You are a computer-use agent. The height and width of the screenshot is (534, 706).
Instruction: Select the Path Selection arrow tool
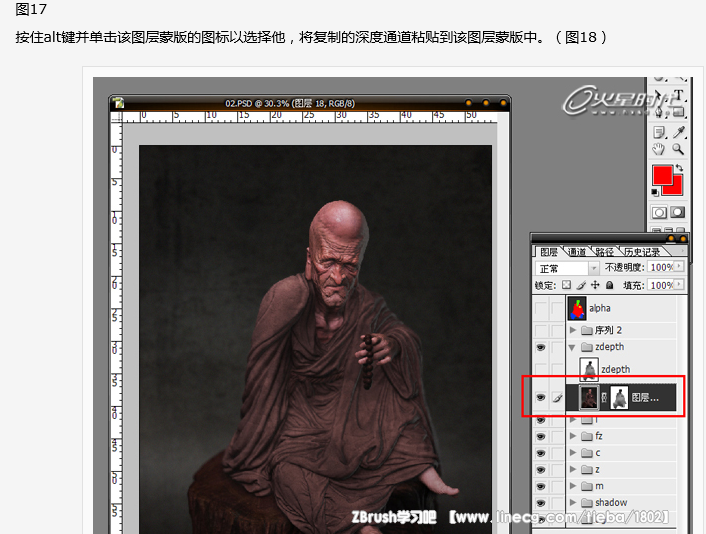658,96
